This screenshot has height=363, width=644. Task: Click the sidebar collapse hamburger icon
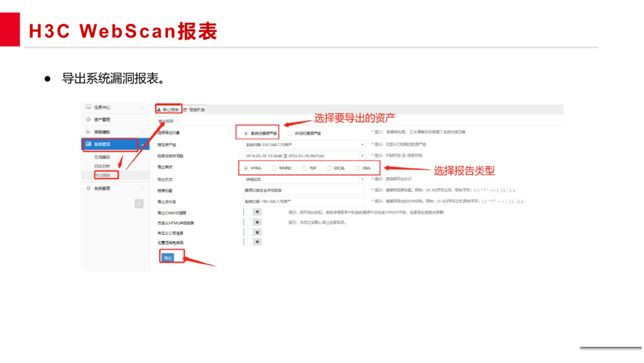[x=139, y=204]
